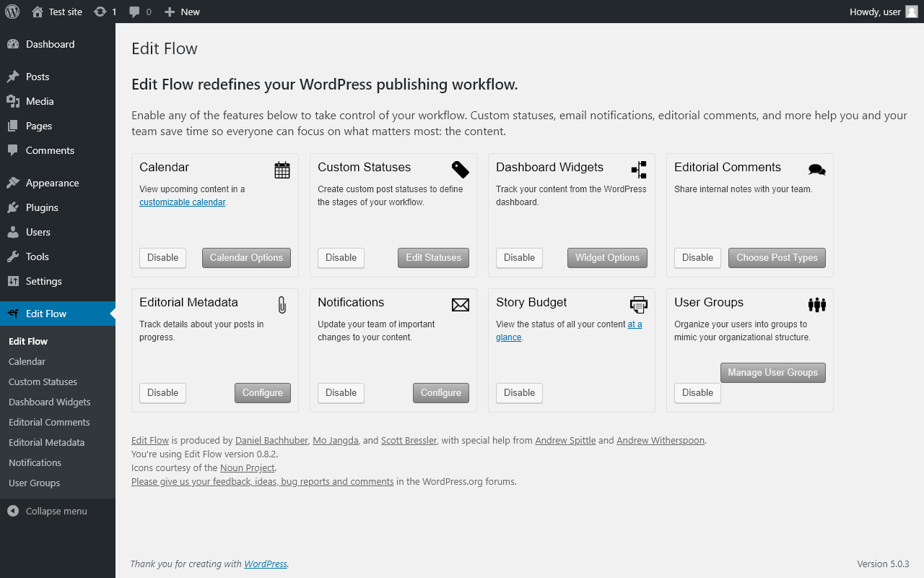The image size is (924, 578).
Task: Click Manage User Groups
Action: click(773, 373)
